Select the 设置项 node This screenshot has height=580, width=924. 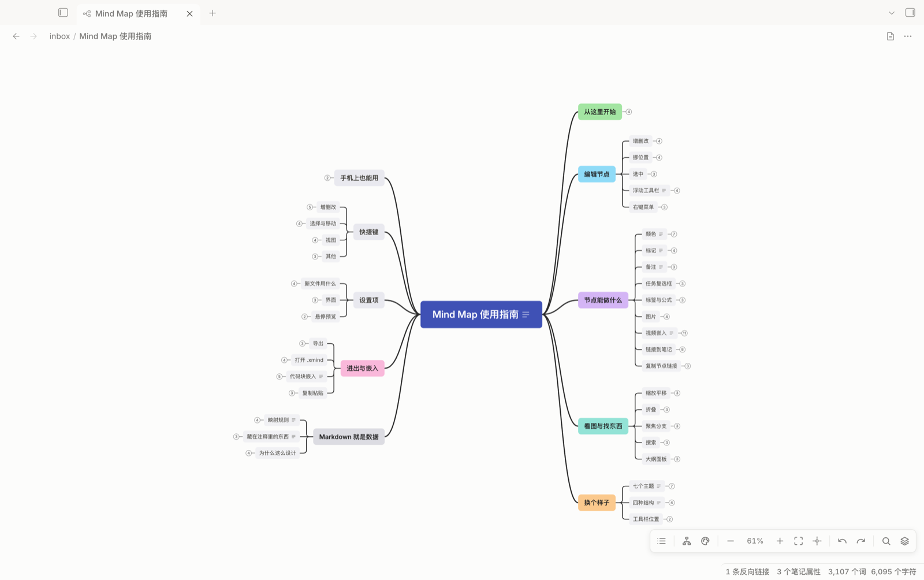(369, 300)
